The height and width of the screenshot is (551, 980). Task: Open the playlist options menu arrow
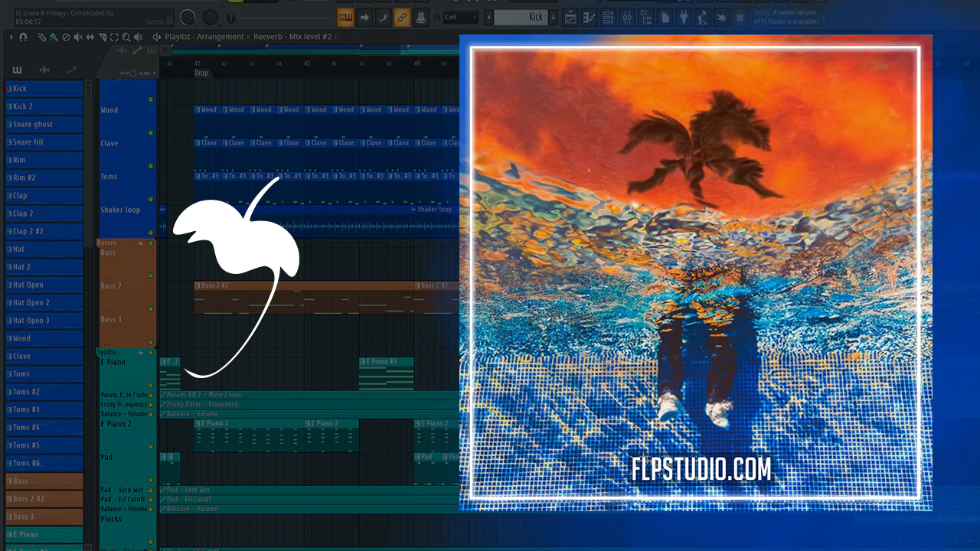click(x=11, y=37)
